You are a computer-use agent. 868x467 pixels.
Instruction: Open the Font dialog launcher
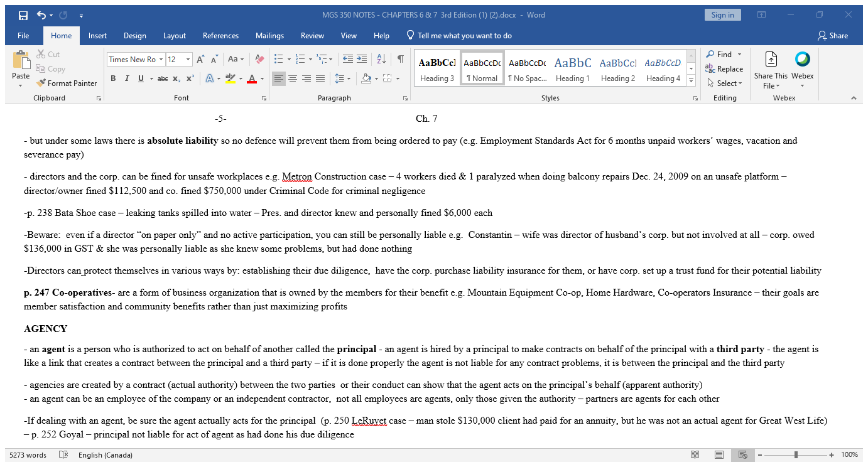[264, 99]
